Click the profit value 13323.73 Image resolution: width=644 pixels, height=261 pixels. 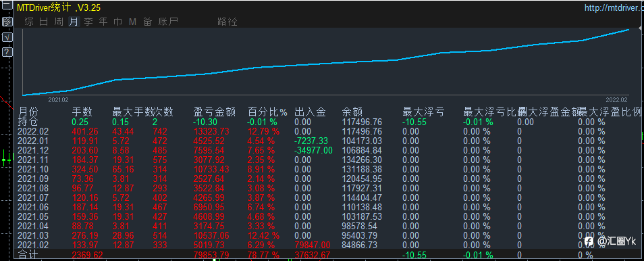coord(211,131)
